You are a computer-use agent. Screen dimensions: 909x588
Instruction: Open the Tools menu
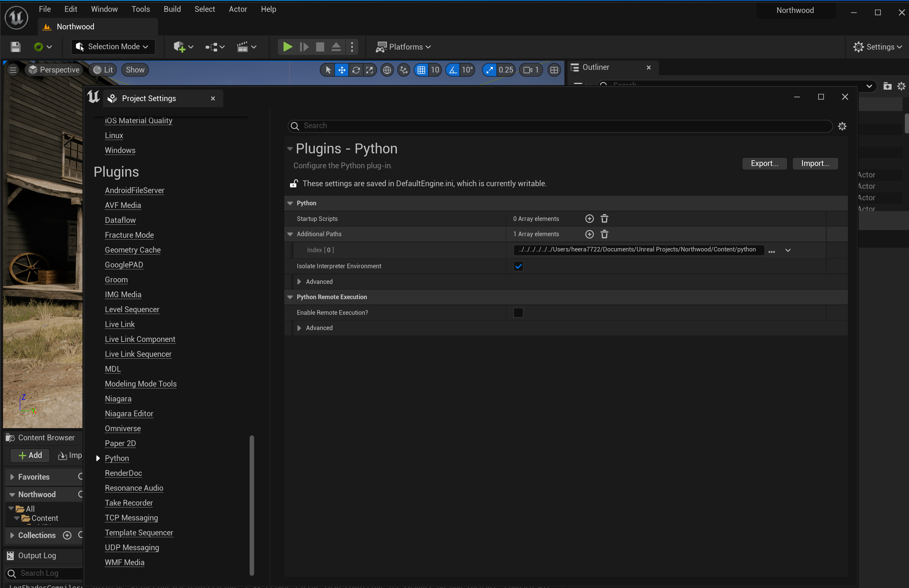coord(140,9)
